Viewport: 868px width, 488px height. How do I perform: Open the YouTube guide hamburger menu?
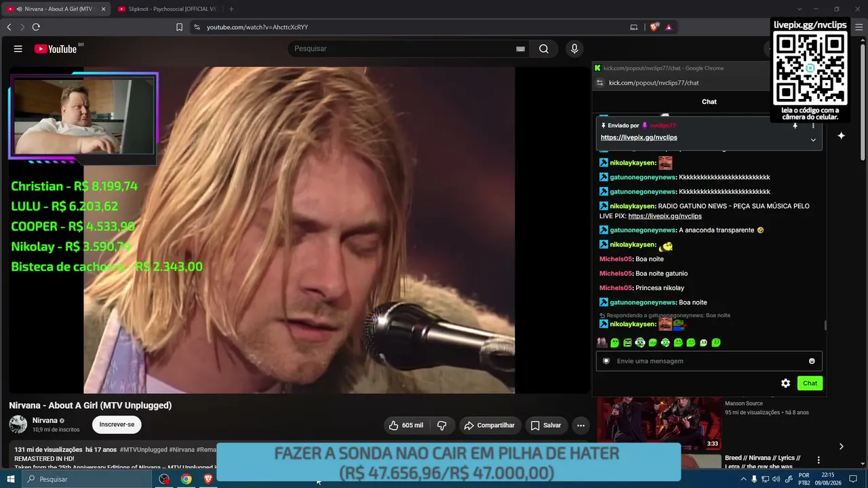[18, 49]
